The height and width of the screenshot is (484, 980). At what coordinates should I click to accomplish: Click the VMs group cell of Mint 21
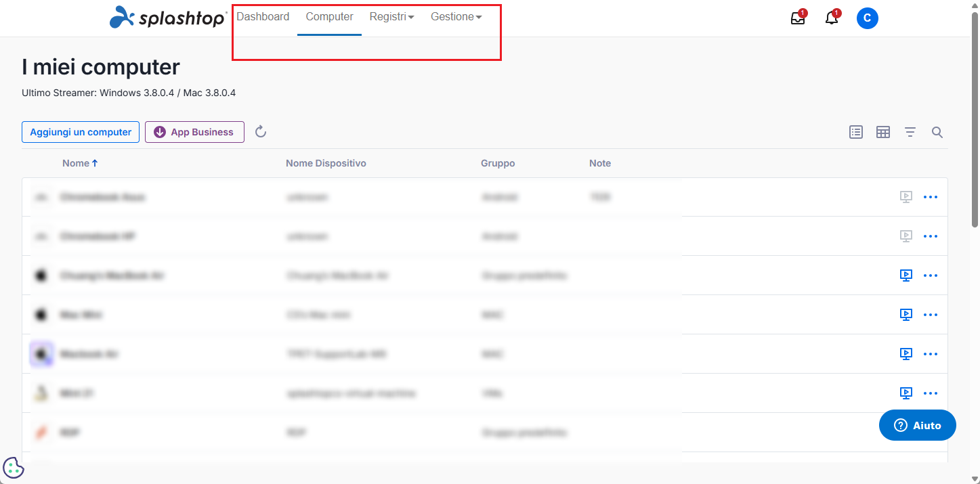click(x=492, y=393)
